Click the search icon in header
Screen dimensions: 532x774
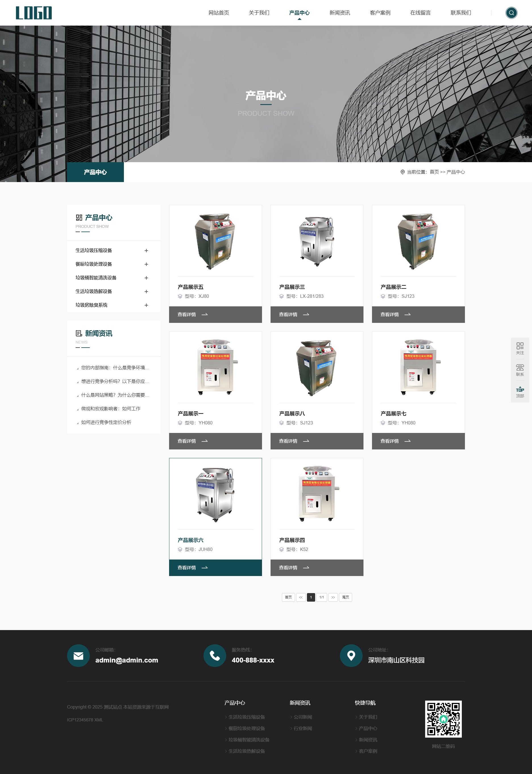pos(511,13)
